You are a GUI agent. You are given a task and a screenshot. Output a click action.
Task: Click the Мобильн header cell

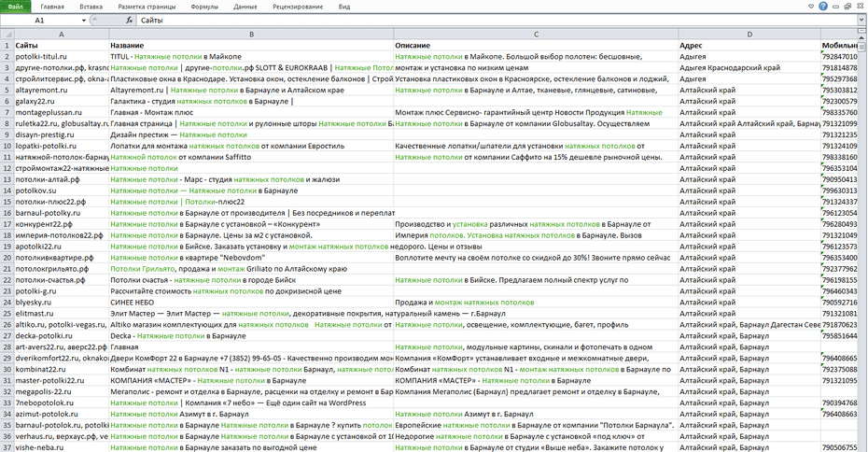(x=839, y=46)
